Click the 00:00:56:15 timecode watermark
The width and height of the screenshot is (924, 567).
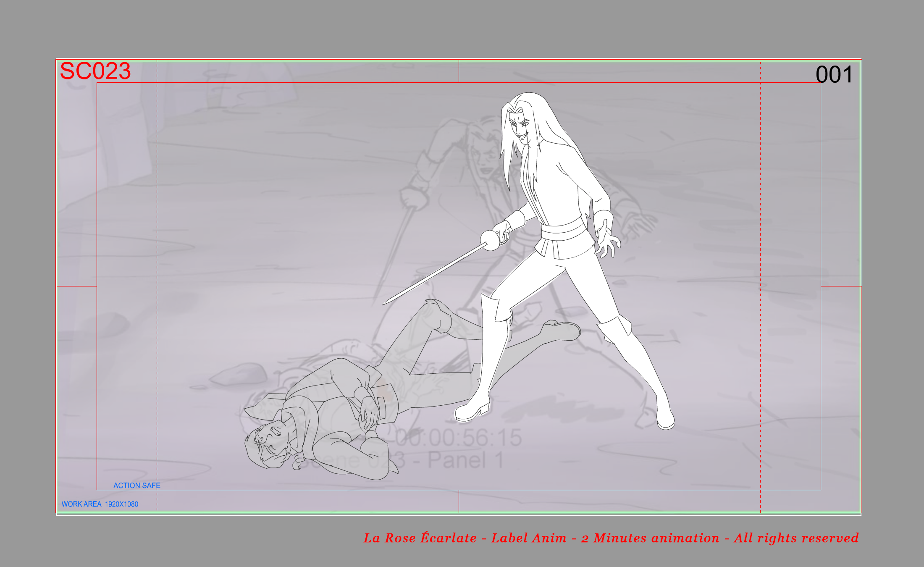point(459,438)
